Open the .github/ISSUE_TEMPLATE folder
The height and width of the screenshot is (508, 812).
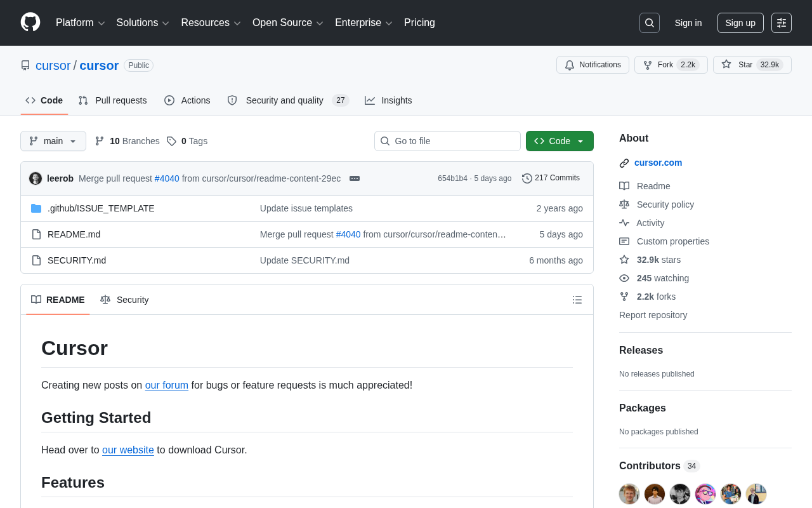101,208
